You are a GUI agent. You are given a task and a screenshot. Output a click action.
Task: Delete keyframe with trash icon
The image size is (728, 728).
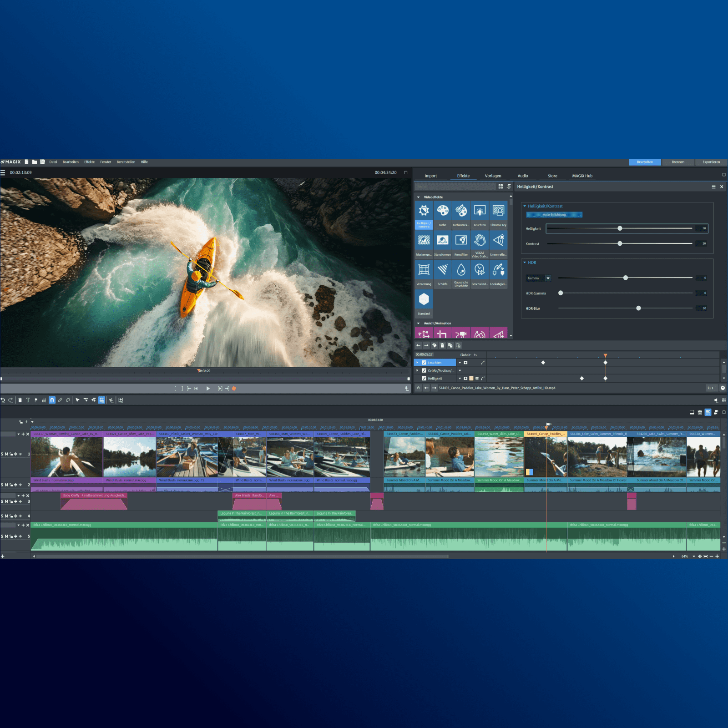[442, 345]
